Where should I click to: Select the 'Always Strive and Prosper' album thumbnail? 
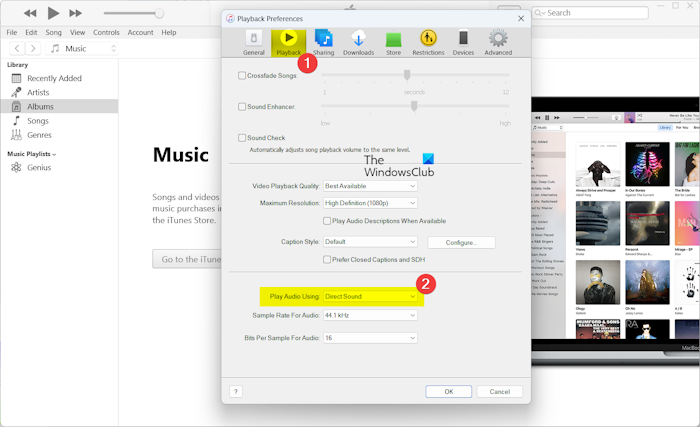[598, 164]
